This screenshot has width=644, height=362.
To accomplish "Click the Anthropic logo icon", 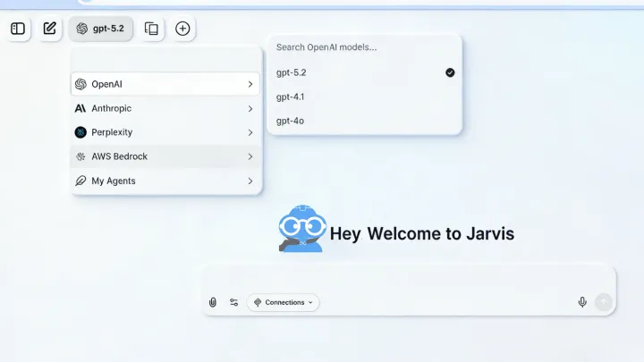I will pos(80,108).
